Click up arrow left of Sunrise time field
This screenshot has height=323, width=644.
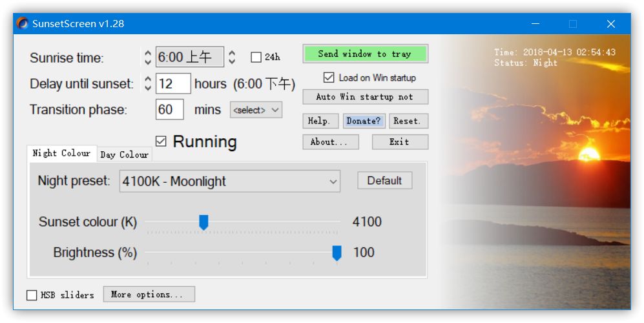pyautogui.click(x=148, y=53)
